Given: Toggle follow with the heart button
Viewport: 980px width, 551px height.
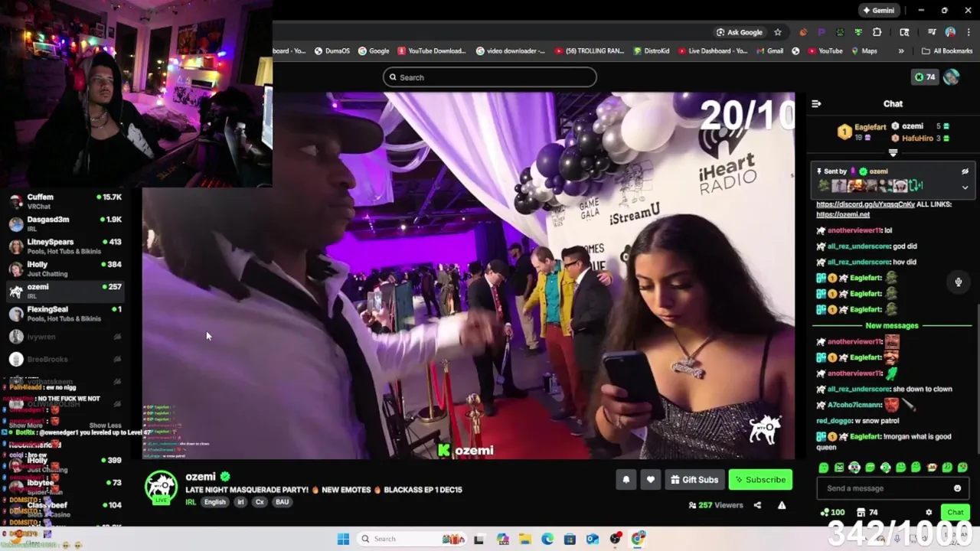Looking at the screenshot, I should tap(650, 480).
